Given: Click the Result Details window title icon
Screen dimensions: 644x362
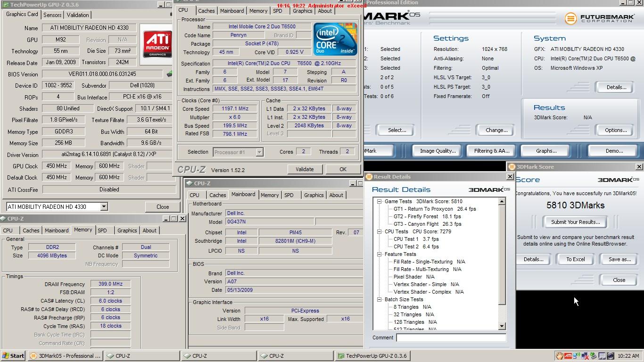Looking at the screenshot, I should tap(369, 177).
